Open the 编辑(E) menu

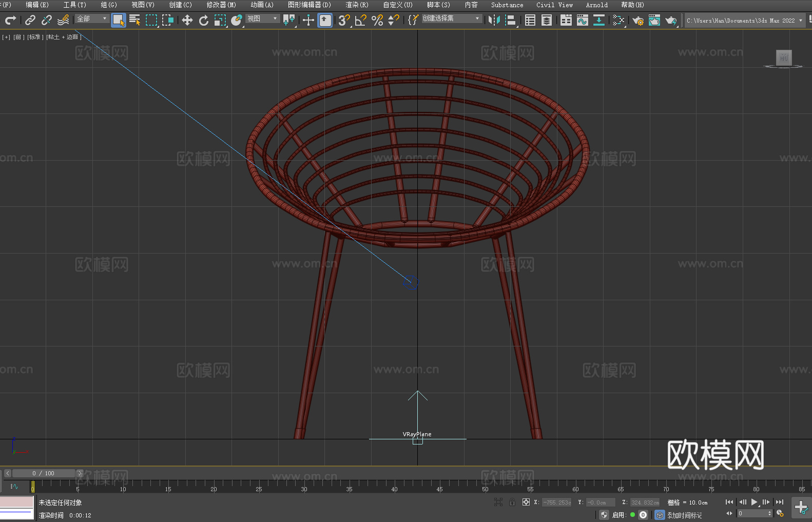(37, 5)
